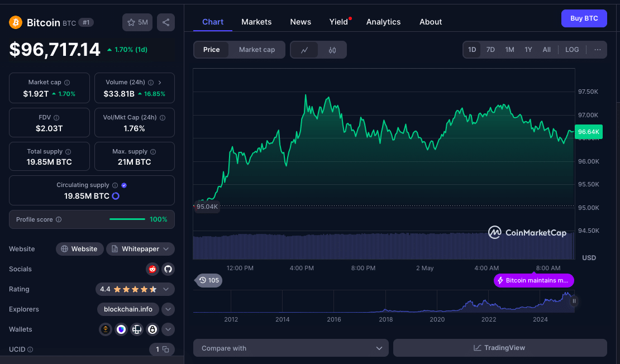
Task: Open the Compare with dropdown
Action: tap(291, 348)
